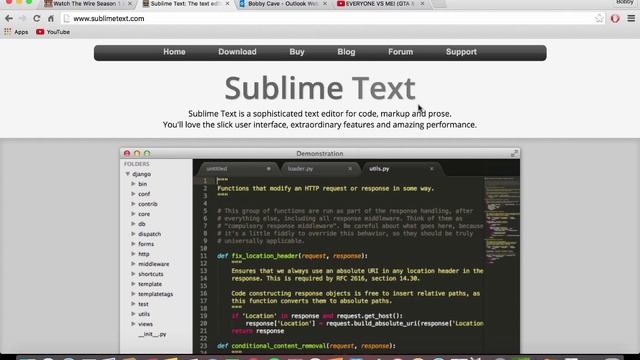
Task: Expand the bin folder
Action: 133,184
